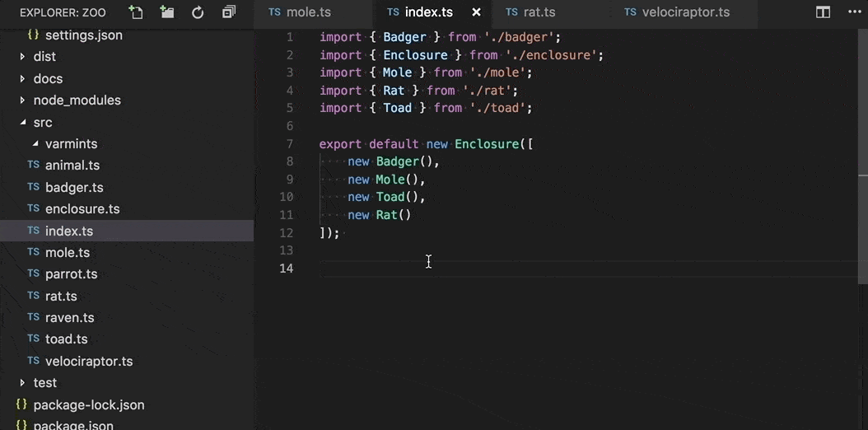Screen dimensions: 868x430
Task: Expand the dist folder
Action: coord(22,57)
